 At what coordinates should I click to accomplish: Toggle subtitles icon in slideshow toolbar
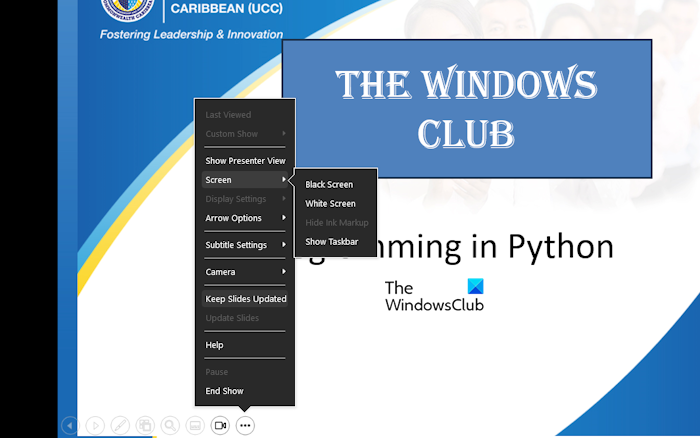coord(195,425)
